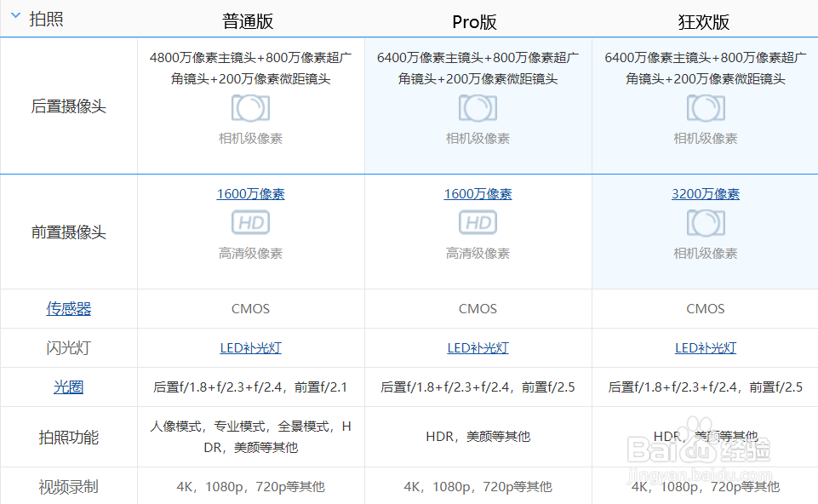Image resolution: width=818 pixels, height=504 pixels.
Task: Click camera icon under Pro版 rear camera
Action: pos(478,108)
